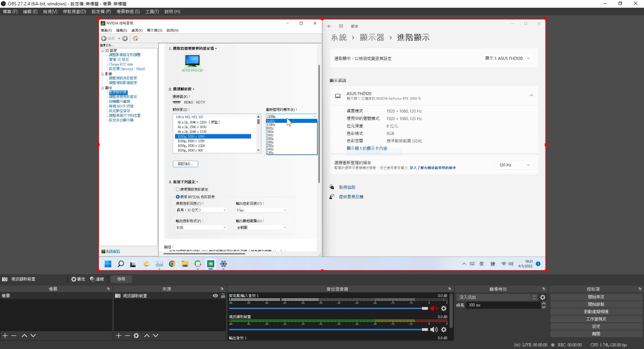
Task: Select 使用預設色彩設定 radio button
Action: (x=178, y=189)
